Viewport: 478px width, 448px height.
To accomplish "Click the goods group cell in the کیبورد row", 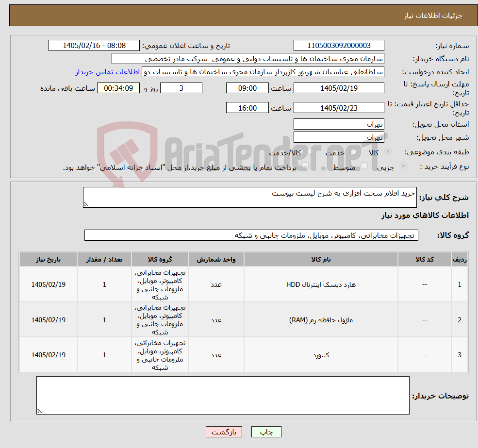I will pyautogui.click(x=160, y=355).
